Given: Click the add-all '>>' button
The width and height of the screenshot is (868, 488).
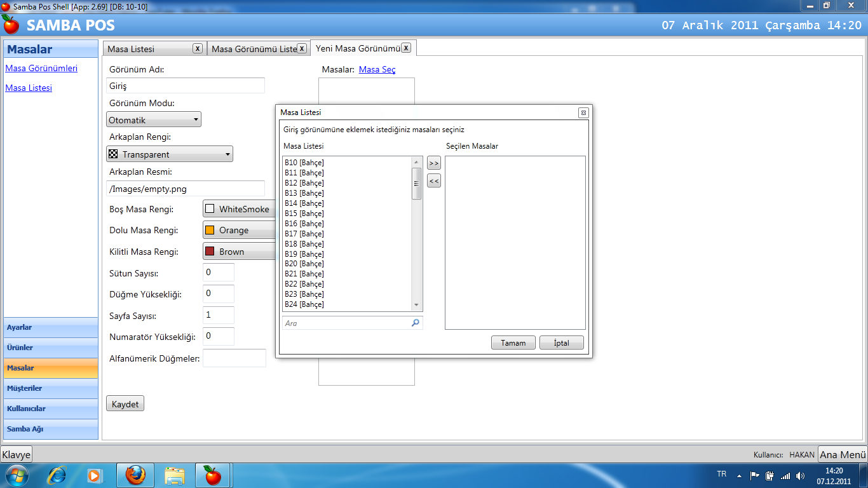Looking at the screenshot, I should pos(433,163).
